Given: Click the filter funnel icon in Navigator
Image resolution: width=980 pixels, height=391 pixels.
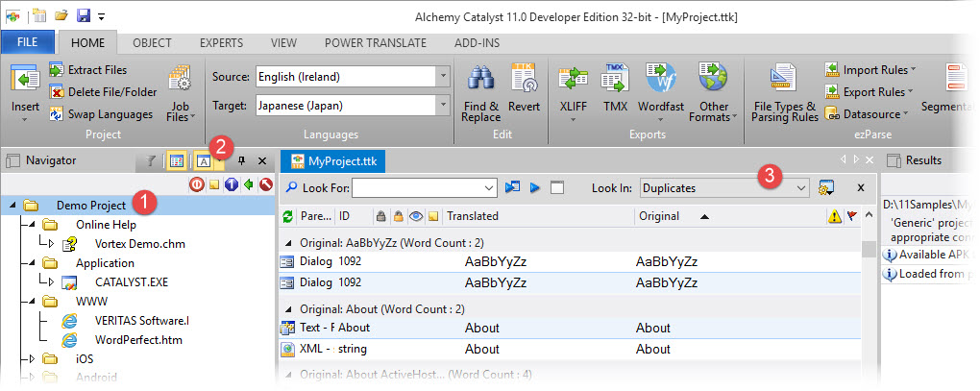Looking at the screenshot, I should [150, 161].
